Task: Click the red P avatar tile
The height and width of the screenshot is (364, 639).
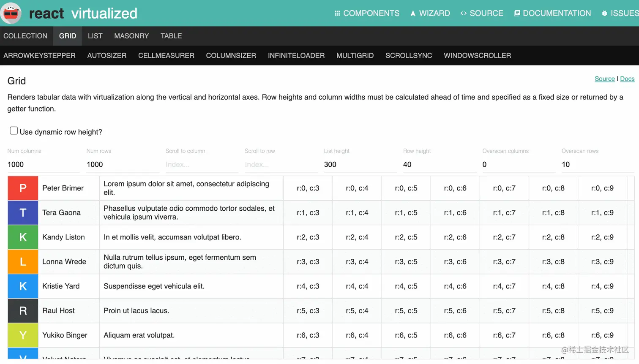Action: click(x=23, y=188)
